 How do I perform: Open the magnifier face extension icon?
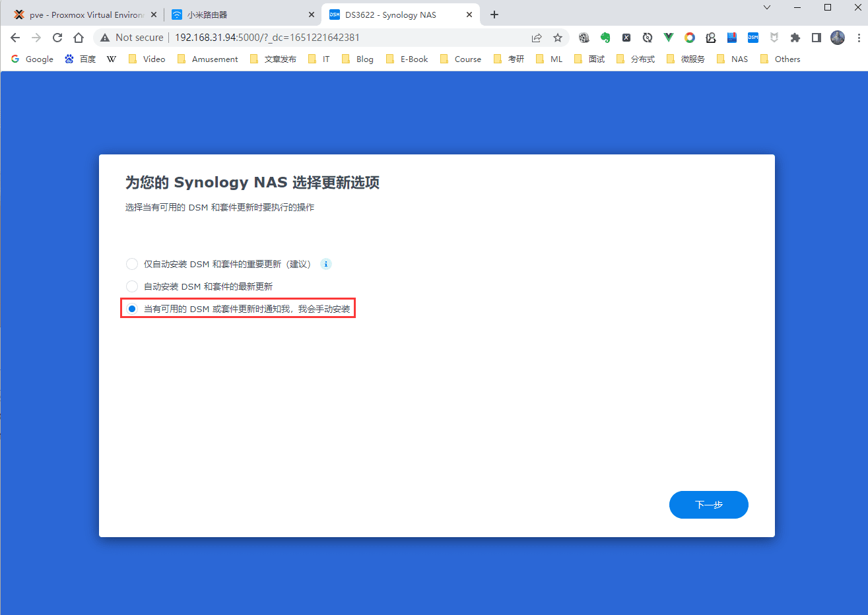[x=711, y=38]
